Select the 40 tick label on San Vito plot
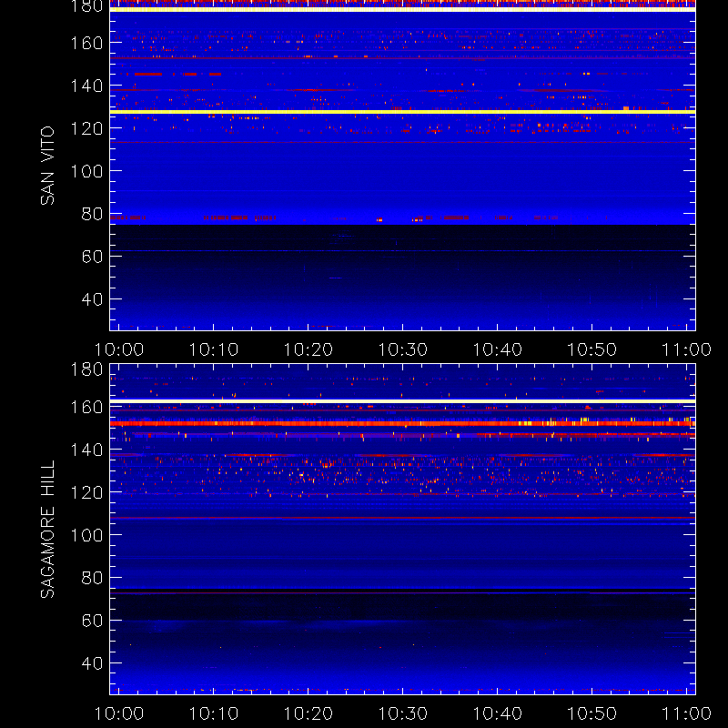The image size is (728, 728). [x=92, y=299]
